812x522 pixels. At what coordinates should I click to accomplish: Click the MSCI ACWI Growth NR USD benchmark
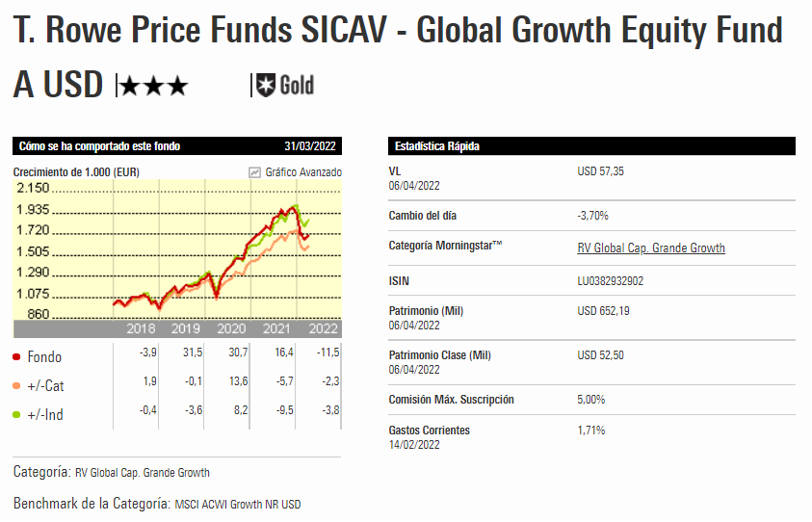coord(238,504)
